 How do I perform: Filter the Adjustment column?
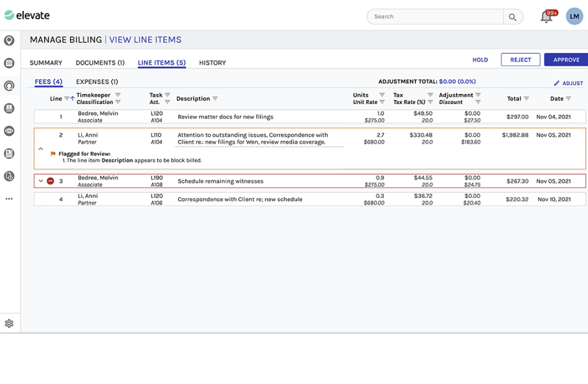[478, 95]
